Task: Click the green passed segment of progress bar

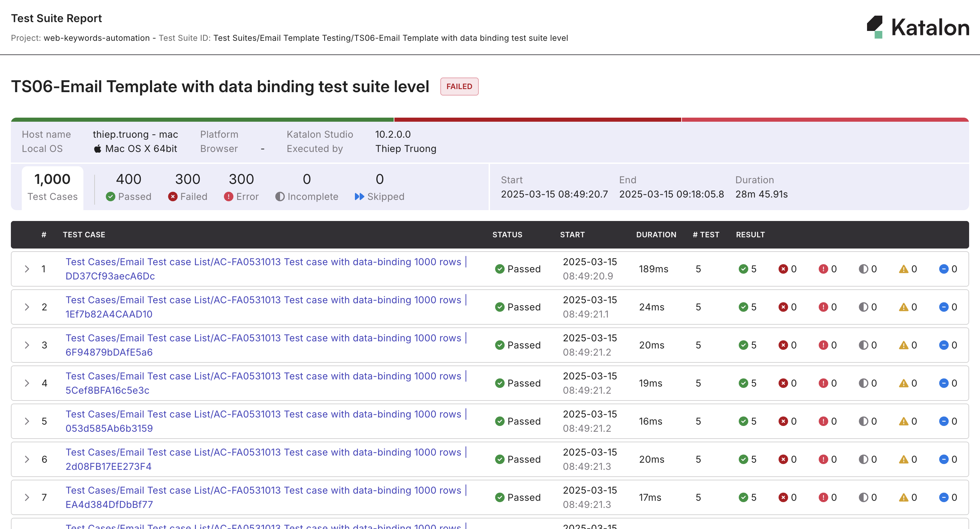Action: click(x=202, y=120)
